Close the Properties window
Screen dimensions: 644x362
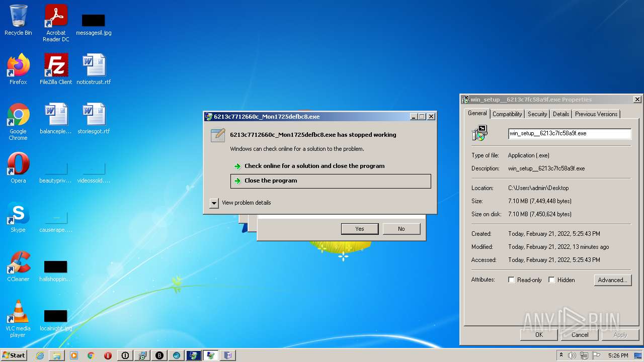637,100
